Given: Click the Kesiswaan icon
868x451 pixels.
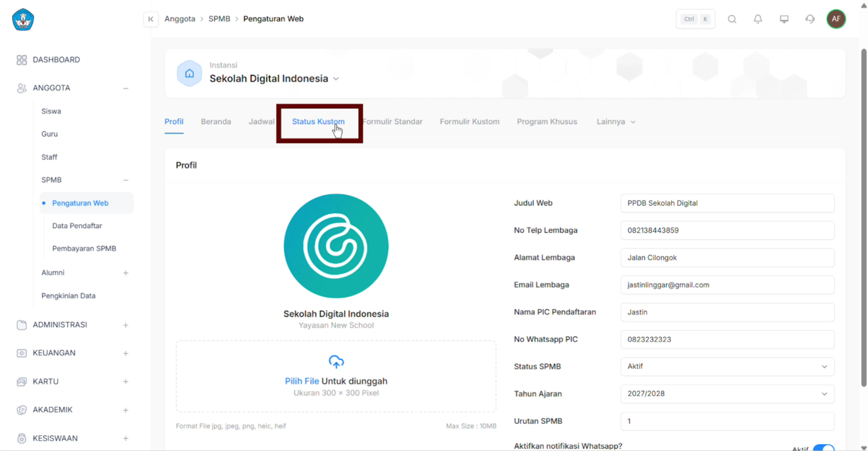Looking at the screenshot, I should pos(21,438).
